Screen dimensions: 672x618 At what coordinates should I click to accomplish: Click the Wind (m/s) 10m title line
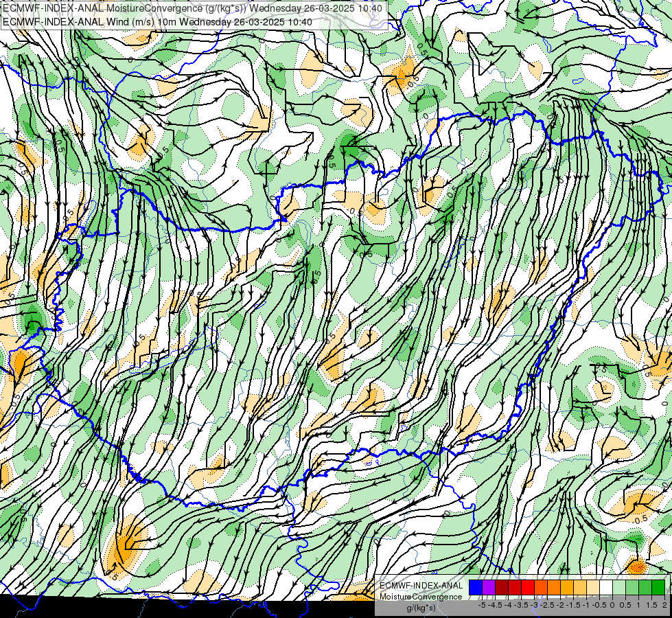(157, 22)
